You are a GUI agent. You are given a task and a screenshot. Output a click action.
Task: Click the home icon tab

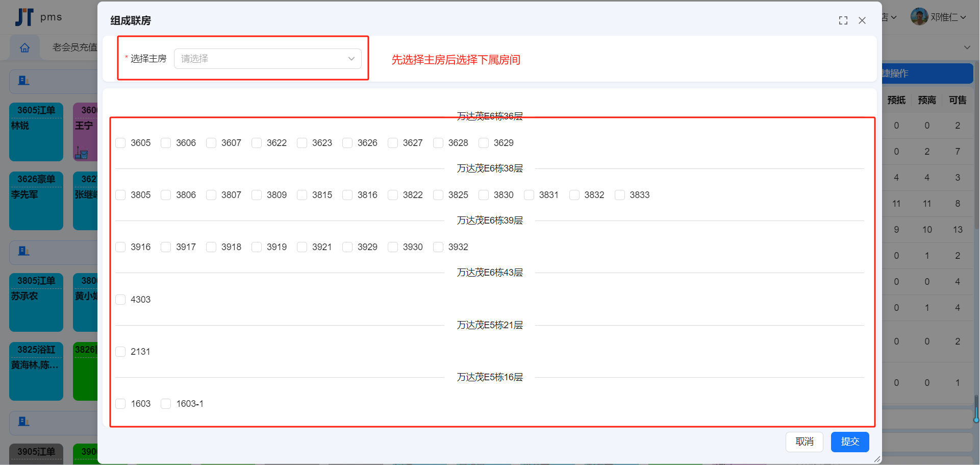[x=24, y=48]
